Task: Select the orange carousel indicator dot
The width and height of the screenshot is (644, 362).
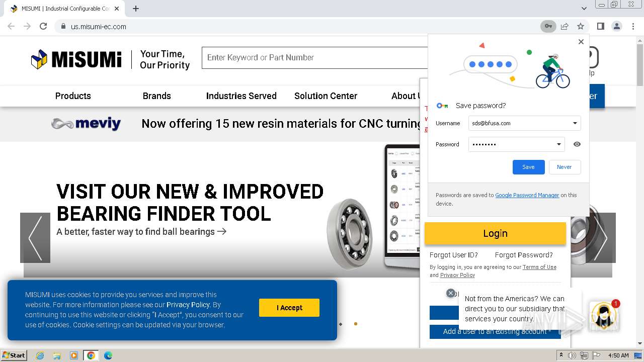Action: coord(356,324)
